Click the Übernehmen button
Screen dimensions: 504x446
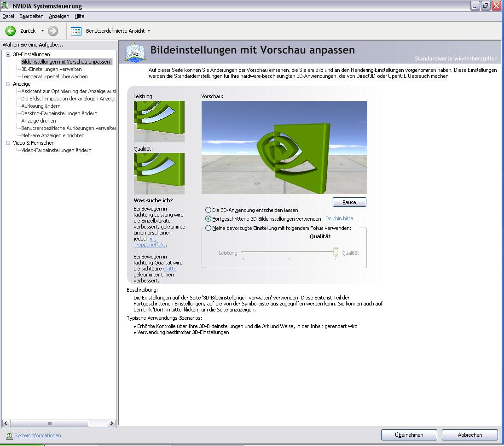tap(409, 435)
